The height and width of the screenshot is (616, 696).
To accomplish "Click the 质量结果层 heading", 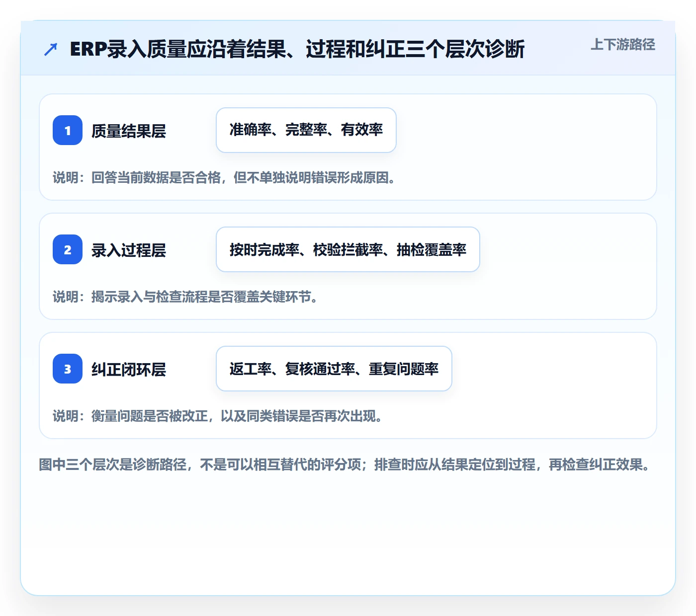I will 129,131.
